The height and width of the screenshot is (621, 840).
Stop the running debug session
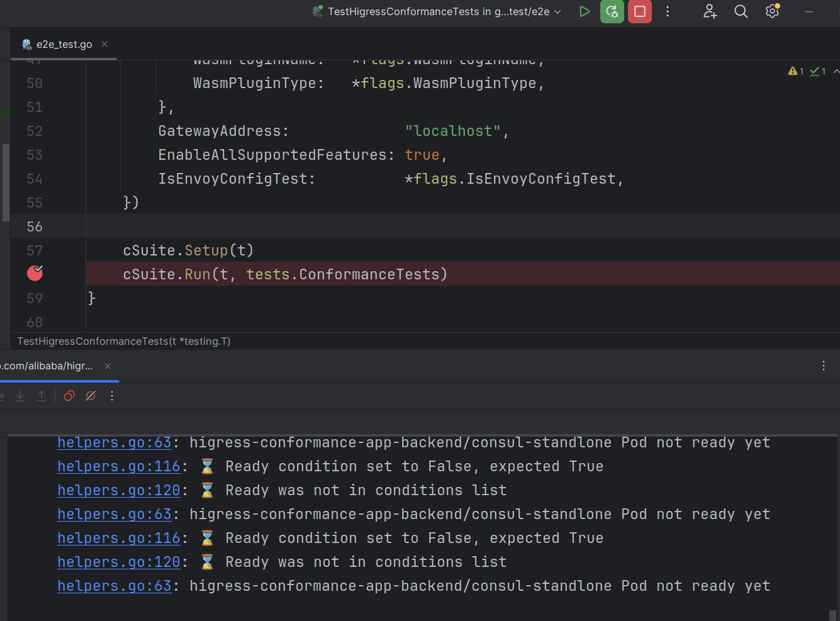click(639, 11)
